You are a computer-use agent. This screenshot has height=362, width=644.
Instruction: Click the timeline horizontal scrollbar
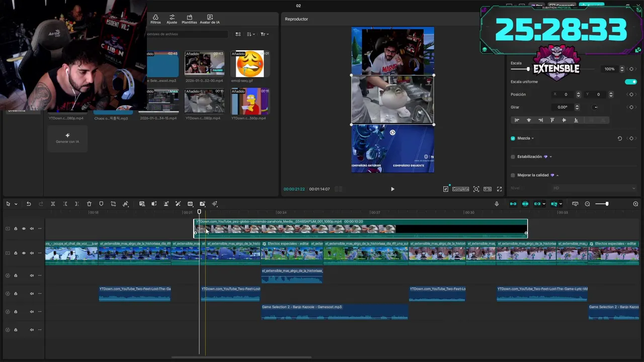click(242, 357)
